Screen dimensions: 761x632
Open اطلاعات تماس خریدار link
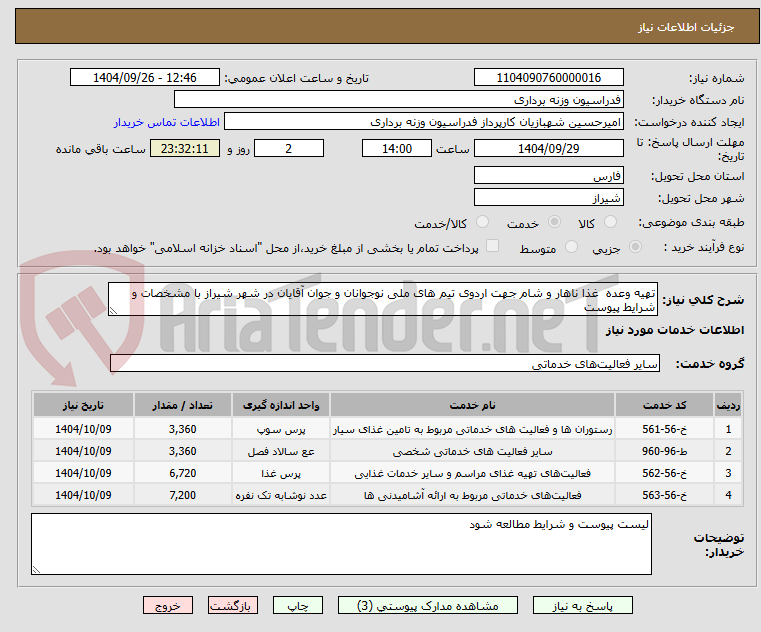167,122
